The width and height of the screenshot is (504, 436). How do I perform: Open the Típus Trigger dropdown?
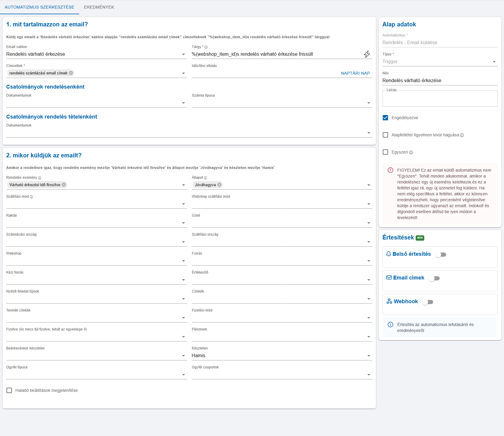[x=440, y=62]
